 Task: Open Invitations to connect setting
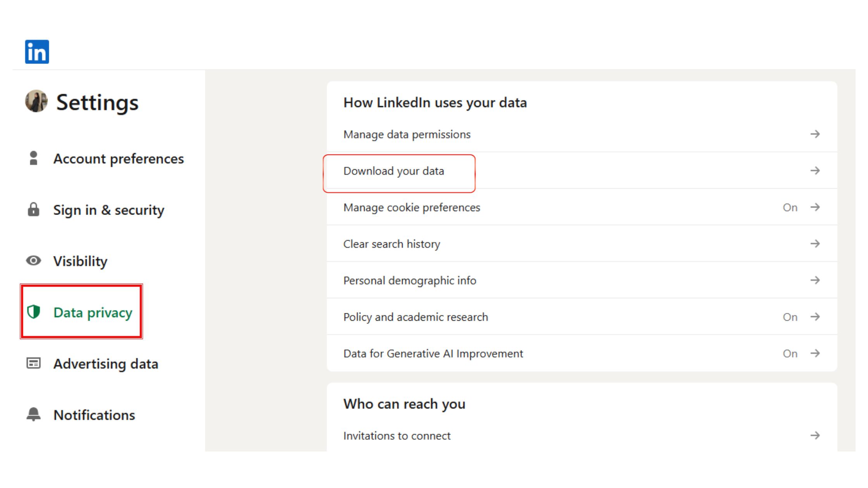click(582, 436)
